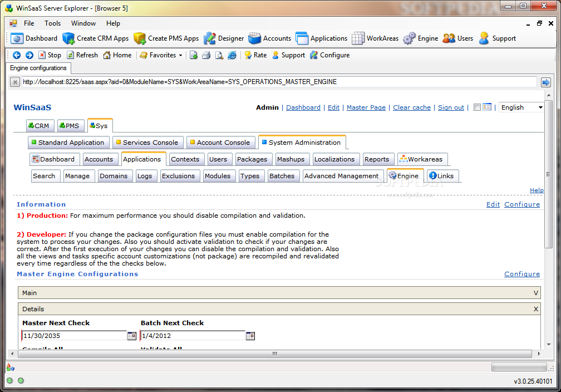
Task: Toggle the list view icon beside the checkbox
Action: pyautogui.click(x=487, y=107)
